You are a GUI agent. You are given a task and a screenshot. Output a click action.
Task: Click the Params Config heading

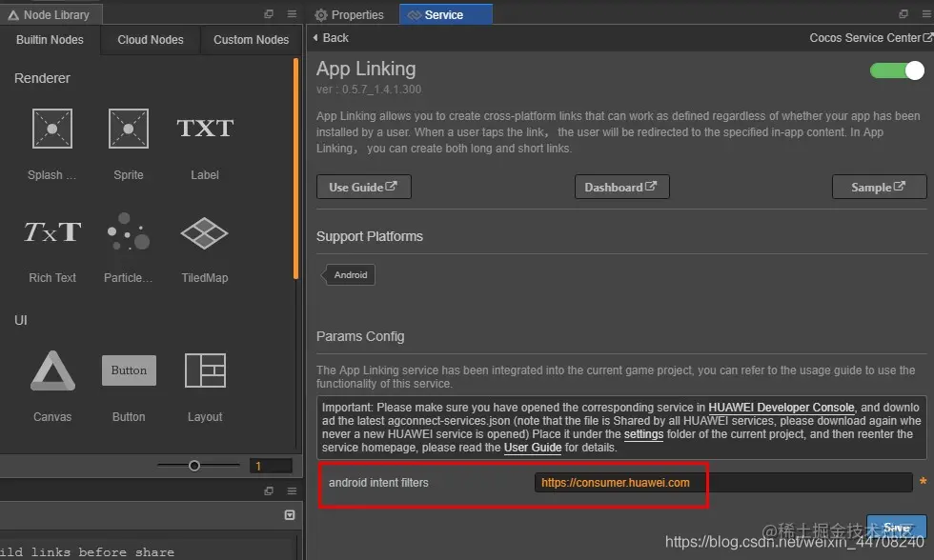(x=360, y=336)
